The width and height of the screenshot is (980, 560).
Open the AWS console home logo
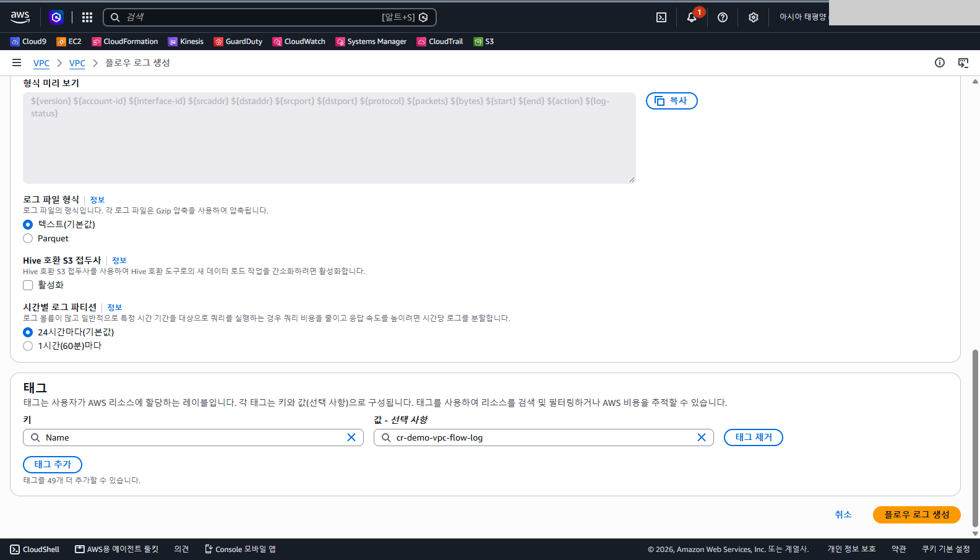click(x=20, y=17)
